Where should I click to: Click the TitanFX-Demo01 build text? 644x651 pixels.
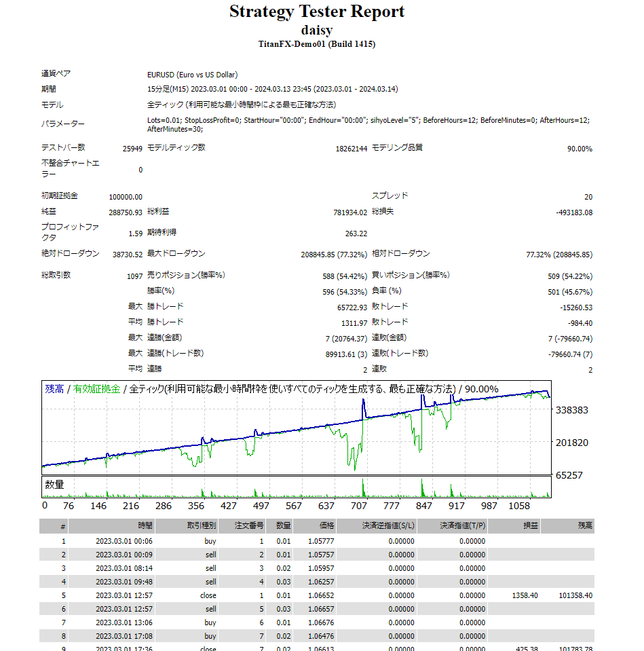pos(316,44)
